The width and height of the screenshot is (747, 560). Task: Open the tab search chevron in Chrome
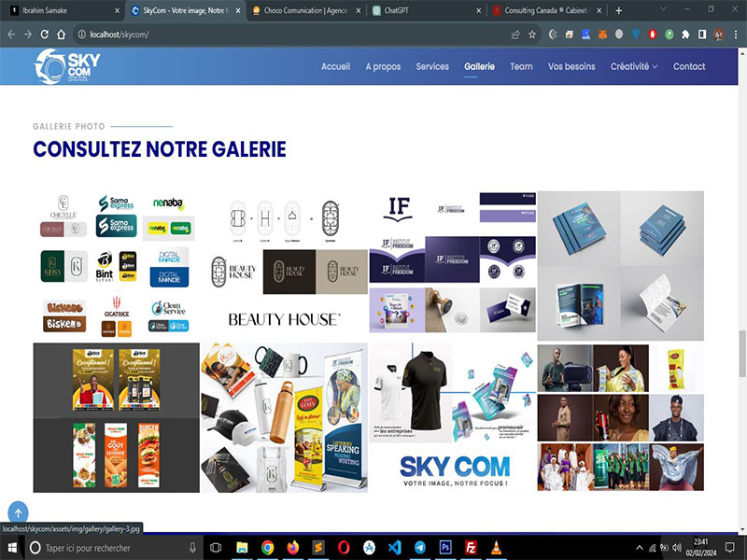tap(663, 9)
